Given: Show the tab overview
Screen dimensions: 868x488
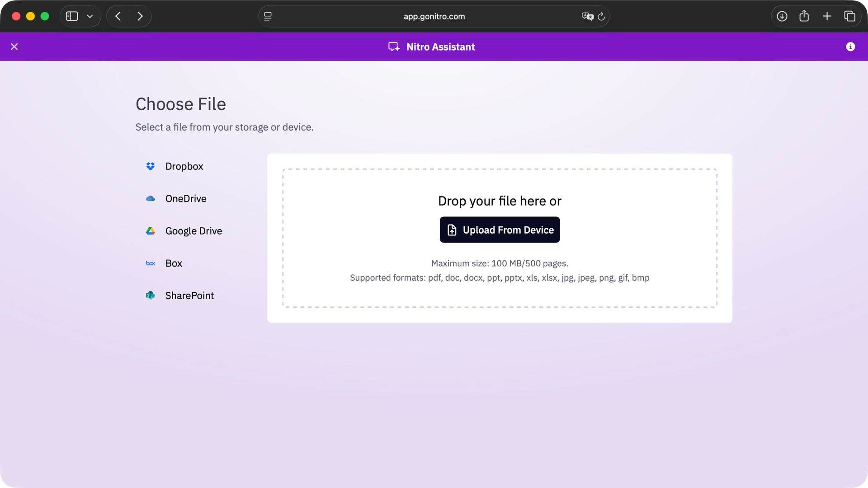Looking at the screenshot, I should pyautogui.click(x=849, y=16).
